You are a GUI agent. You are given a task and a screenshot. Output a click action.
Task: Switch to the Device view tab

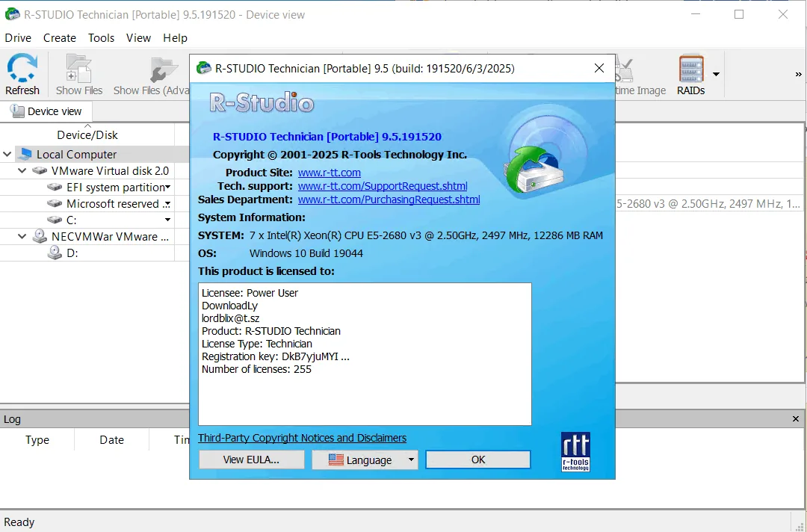coord(46,111)
